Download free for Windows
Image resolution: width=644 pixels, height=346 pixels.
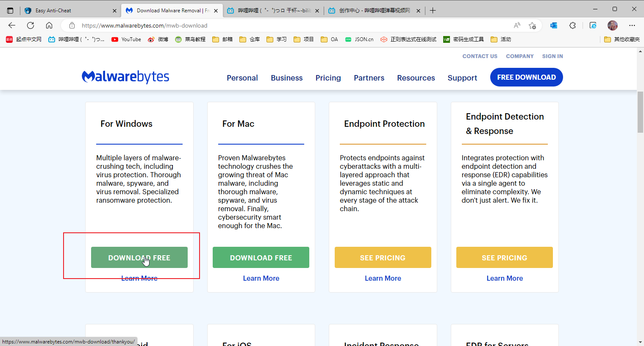(x=139, y=257)
